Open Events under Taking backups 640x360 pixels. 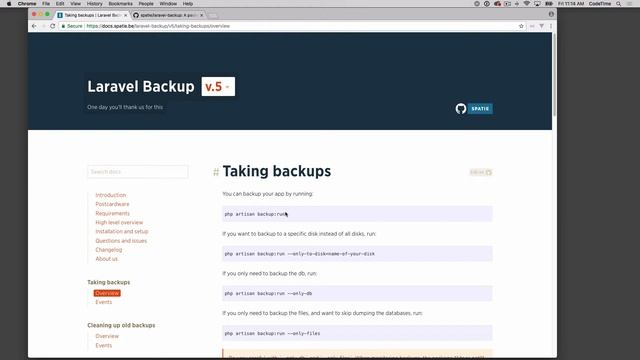coord(103,302)
